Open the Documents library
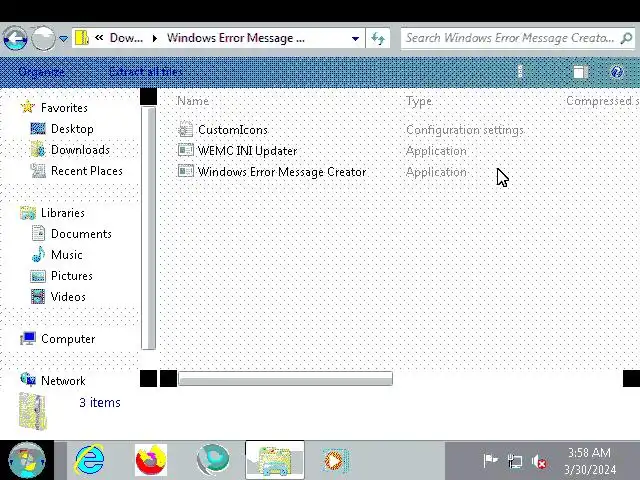 [x=81, y=234]
